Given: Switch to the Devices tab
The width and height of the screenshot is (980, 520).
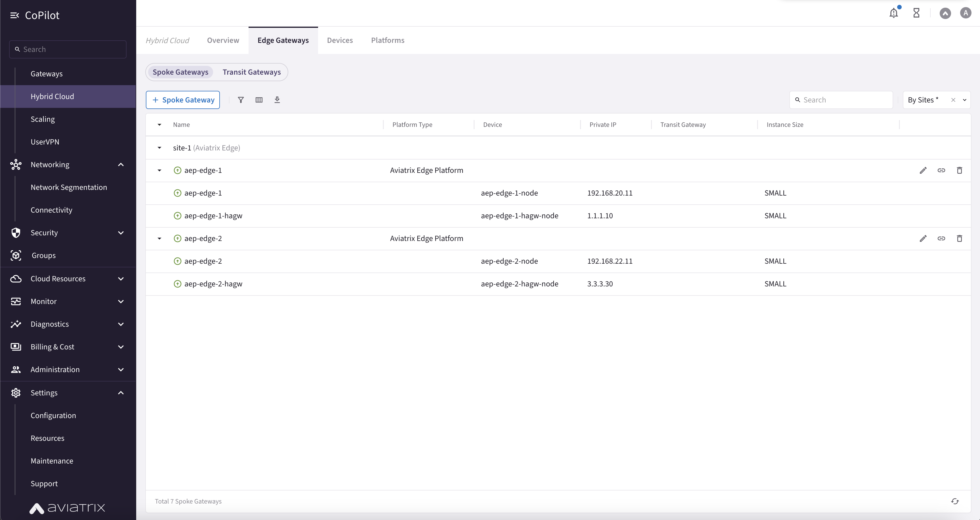Looking at the screenshot, I should [340, 40].
